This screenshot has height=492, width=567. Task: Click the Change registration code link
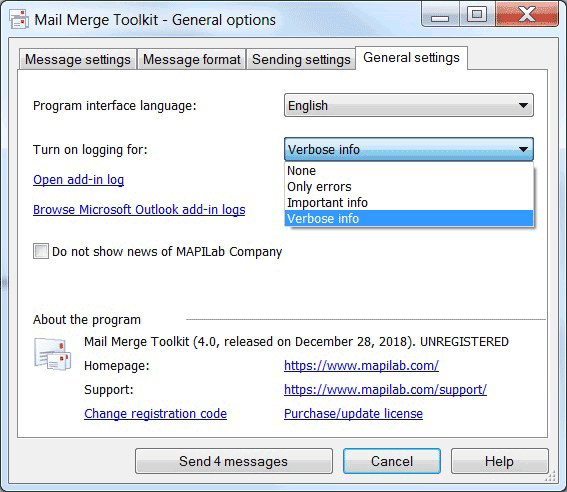pos(155,414)
